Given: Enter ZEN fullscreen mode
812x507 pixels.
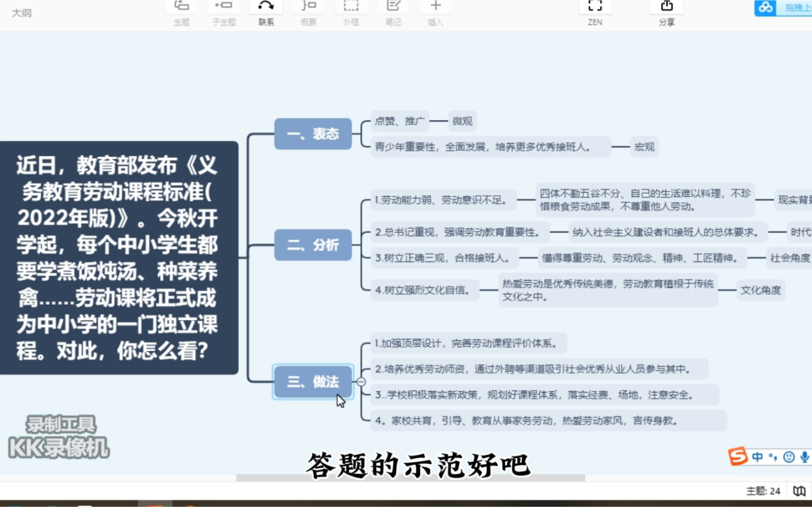Looking at the screenshot, I should coord(595,12).
